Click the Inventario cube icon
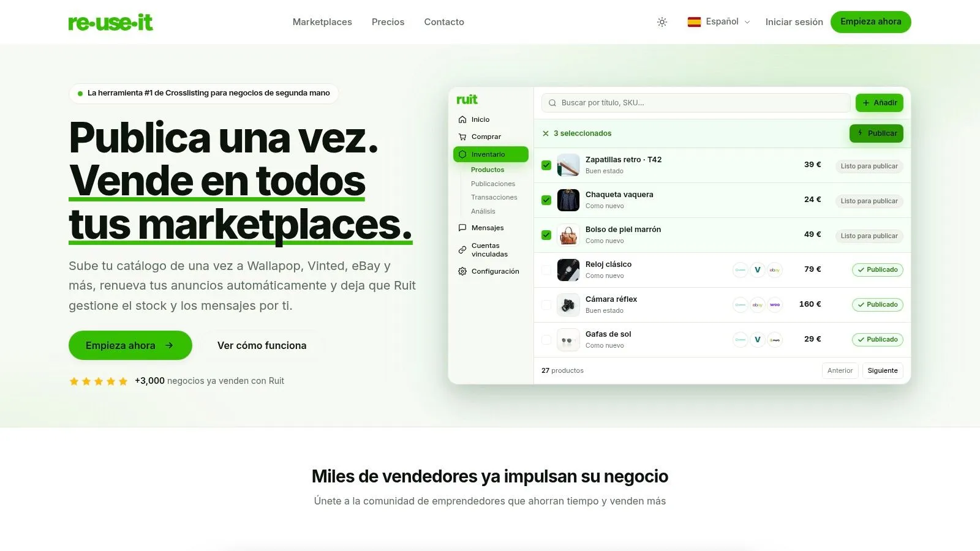 coord(462,154)
